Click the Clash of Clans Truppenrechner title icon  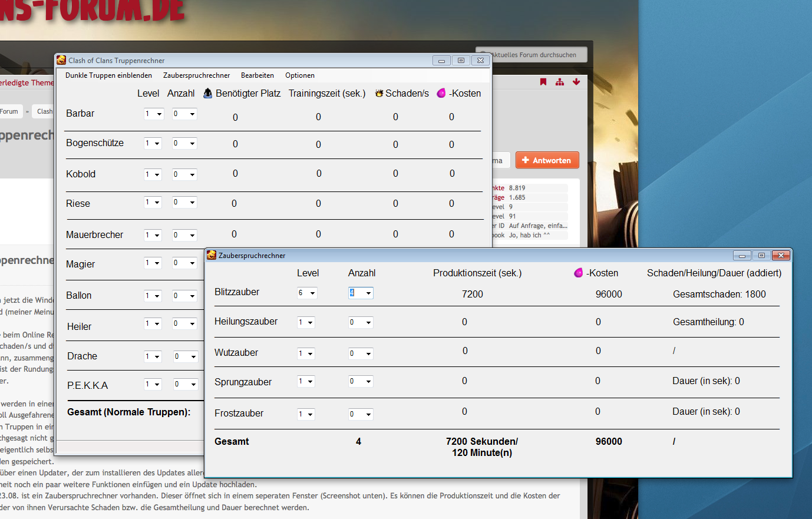61,60
